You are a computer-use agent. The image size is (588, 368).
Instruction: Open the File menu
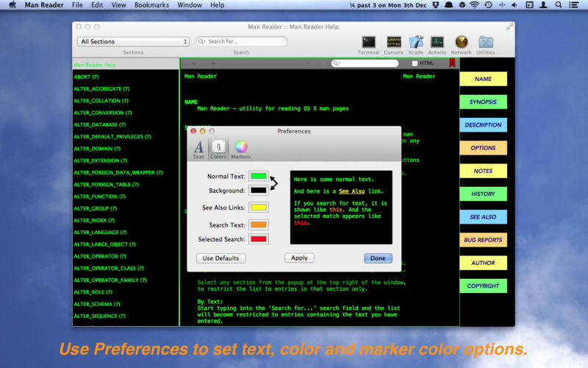(x=77, y=5)
